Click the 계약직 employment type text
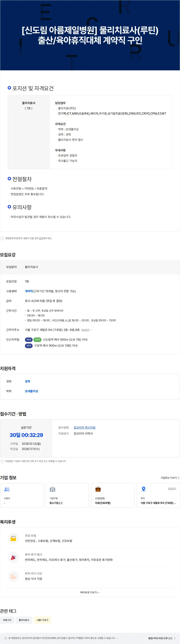180x644 pixels. (29, 291)
